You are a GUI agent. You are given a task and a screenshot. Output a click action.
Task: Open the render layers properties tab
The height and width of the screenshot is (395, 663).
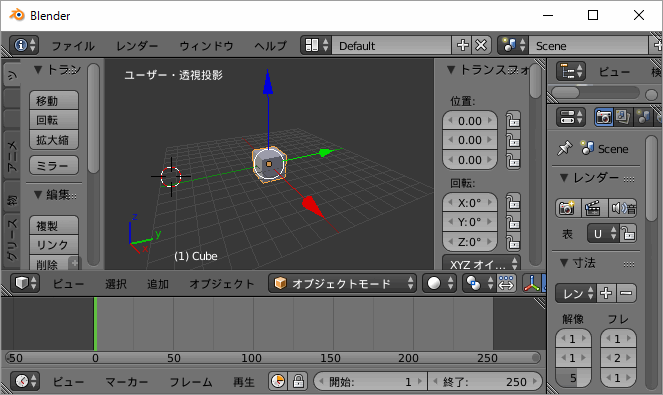click(623, 117)
